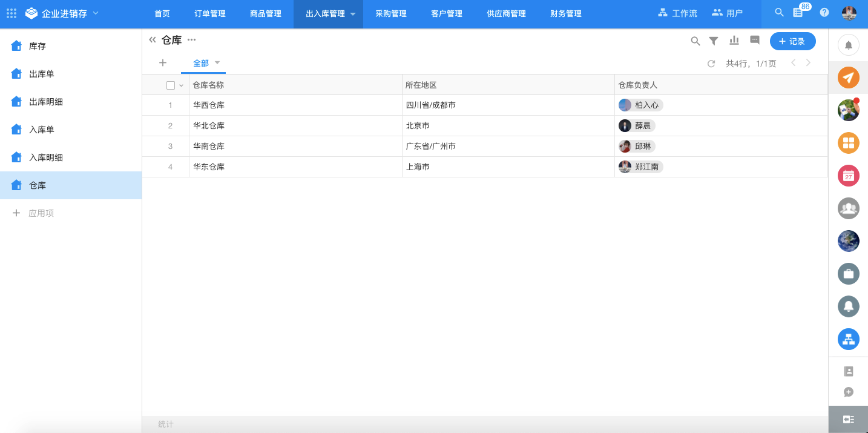Open the 采购管理 menu
The image size is (868, 433).
click(x=390, y=13)
